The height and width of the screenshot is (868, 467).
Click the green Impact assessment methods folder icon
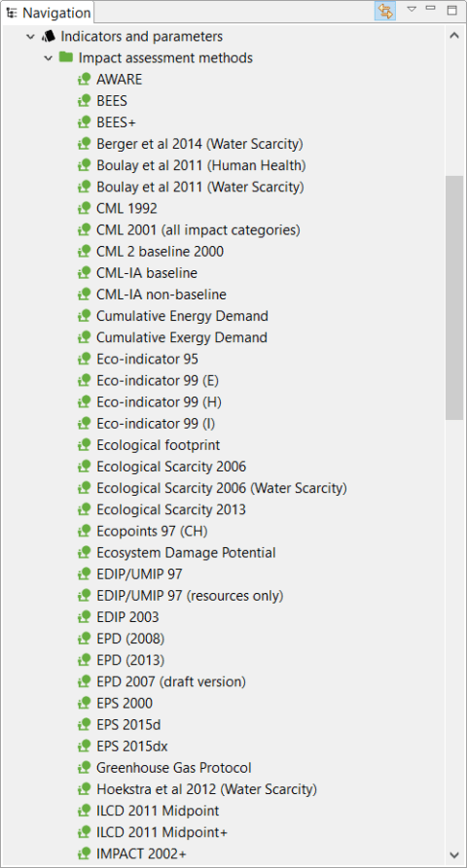pos(66,57)
